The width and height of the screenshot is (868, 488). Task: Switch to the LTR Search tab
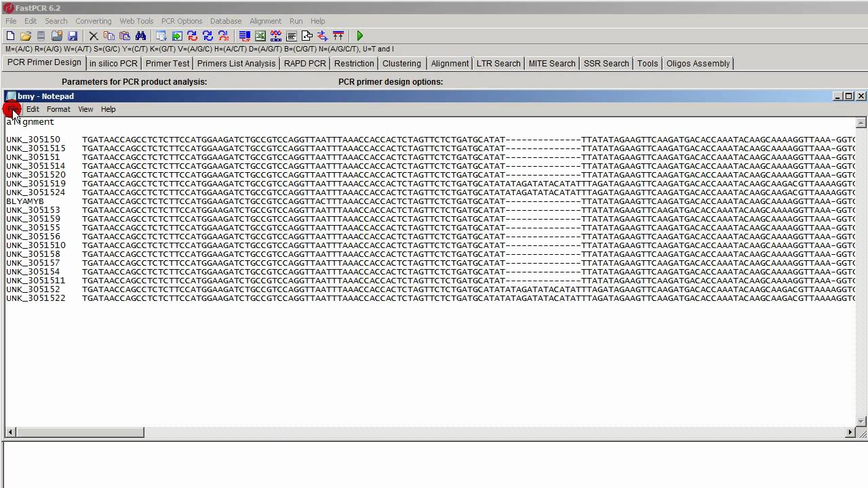click(498, 63)
